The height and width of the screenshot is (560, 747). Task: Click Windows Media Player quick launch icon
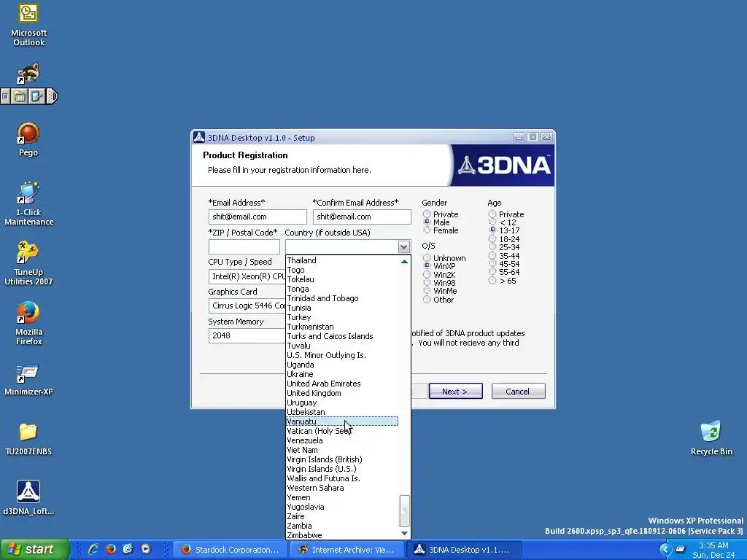[146, 549]
